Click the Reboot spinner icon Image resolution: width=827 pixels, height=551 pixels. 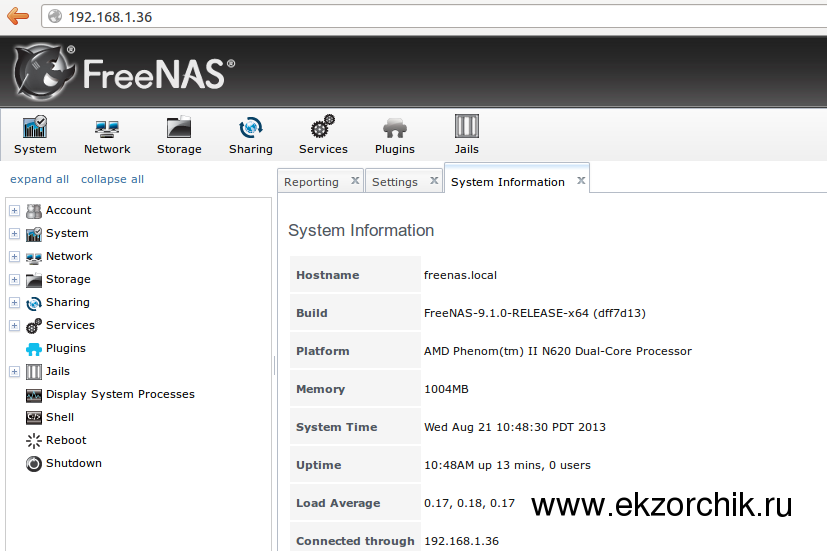coord(34,441)
